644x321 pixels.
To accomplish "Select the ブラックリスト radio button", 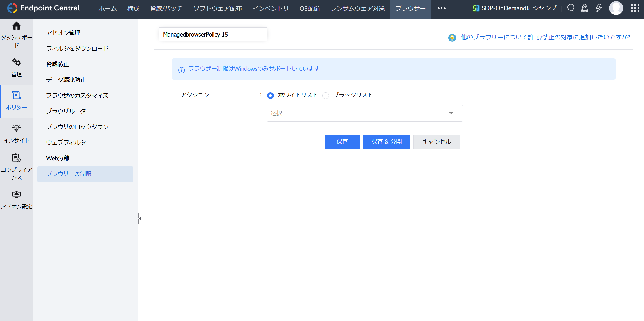I will click(326, 95).
